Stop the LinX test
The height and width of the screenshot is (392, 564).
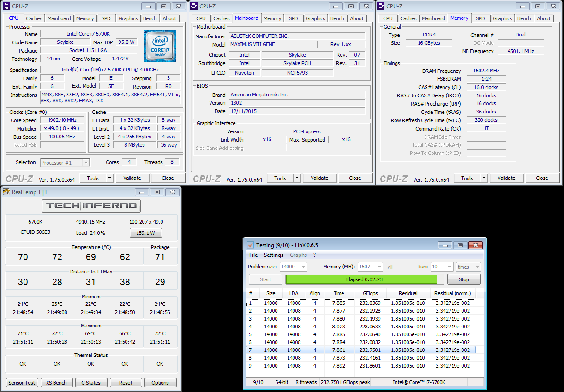[464, 279]
